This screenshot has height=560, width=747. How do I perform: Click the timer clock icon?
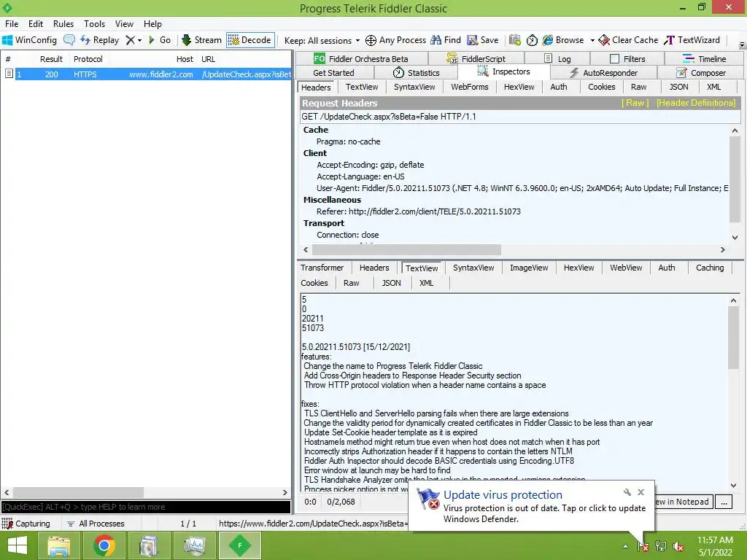tap(532, 41)
